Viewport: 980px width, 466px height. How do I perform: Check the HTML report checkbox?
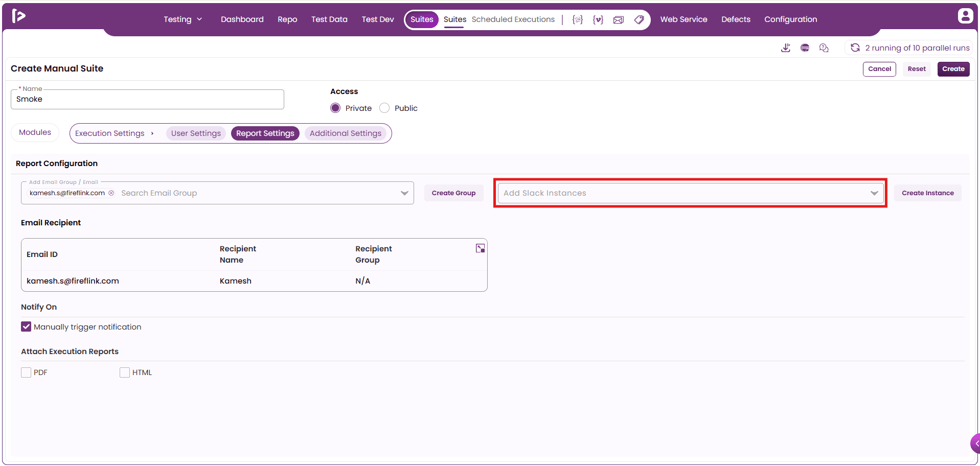coord(125,372)
